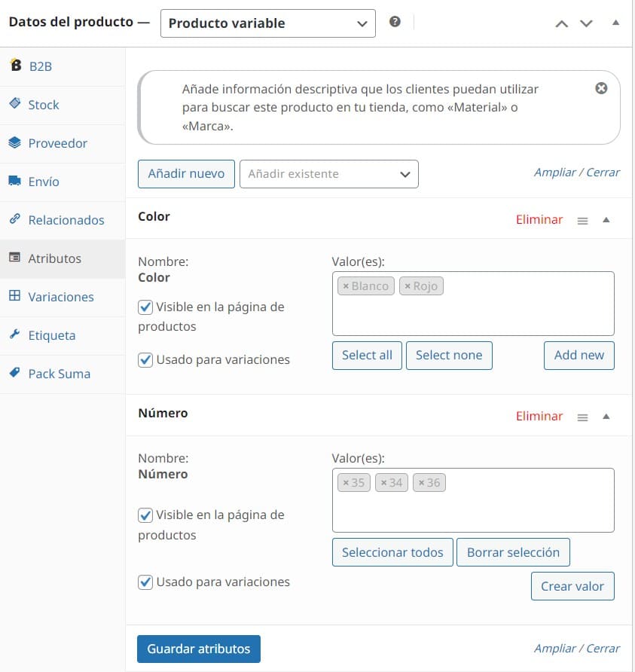Viewport: 635px width, 672px height.
Task: Click the help question mark icon
Action: (395, 21)
